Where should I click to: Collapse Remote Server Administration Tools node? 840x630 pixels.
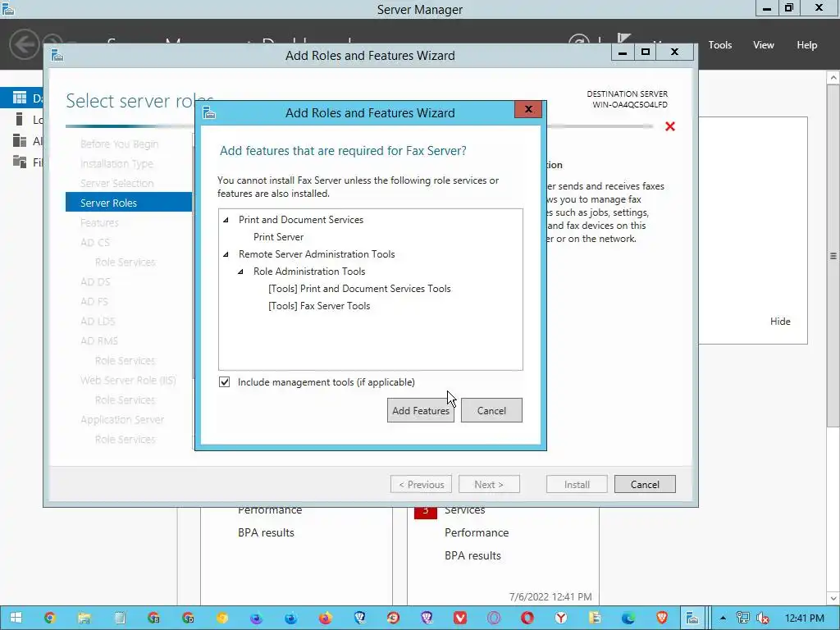[226, 254]
